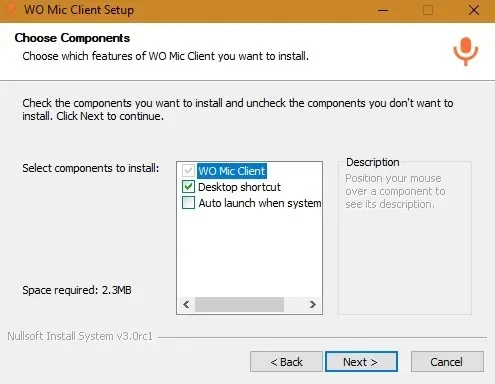The image size is (495, 384).
Task: Click the components list right scroll arrow
Action: [x=312, y=304]
